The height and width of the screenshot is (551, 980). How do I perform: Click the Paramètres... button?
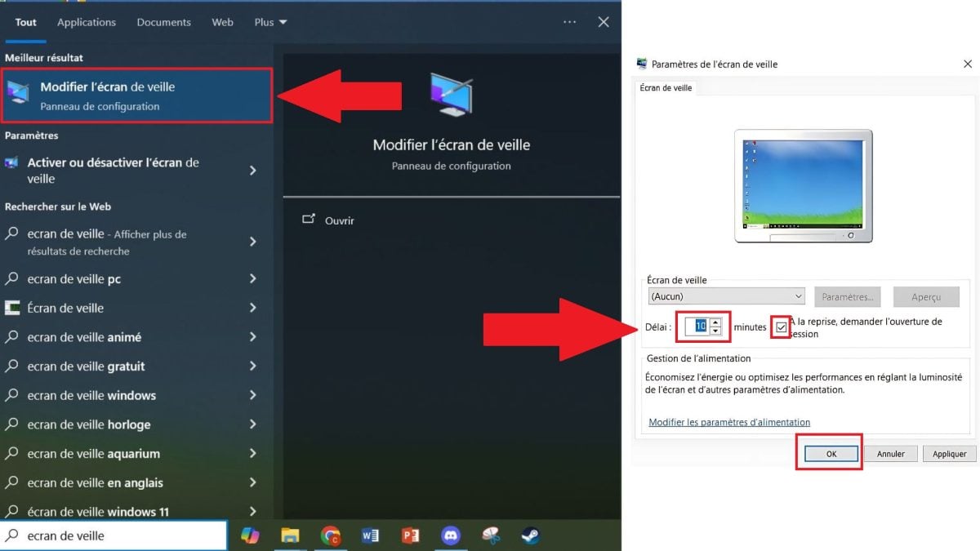[848, 297]
